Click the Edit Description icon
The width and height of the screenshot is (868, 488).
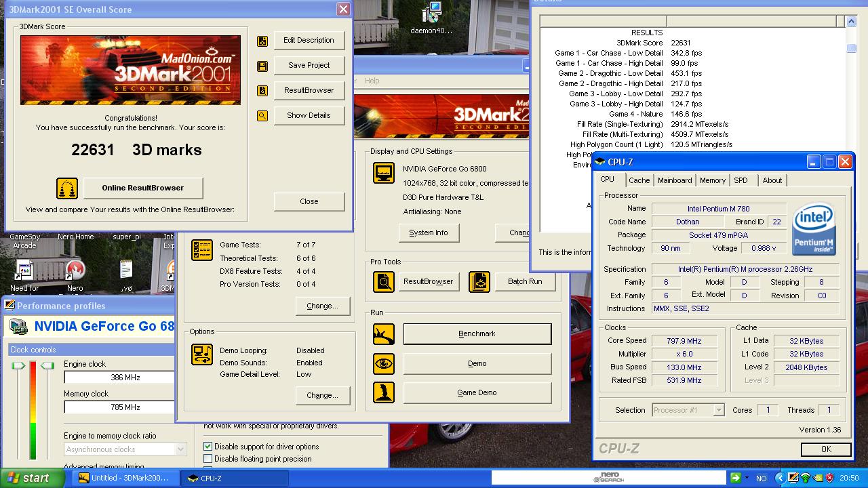tap(262, 41)
